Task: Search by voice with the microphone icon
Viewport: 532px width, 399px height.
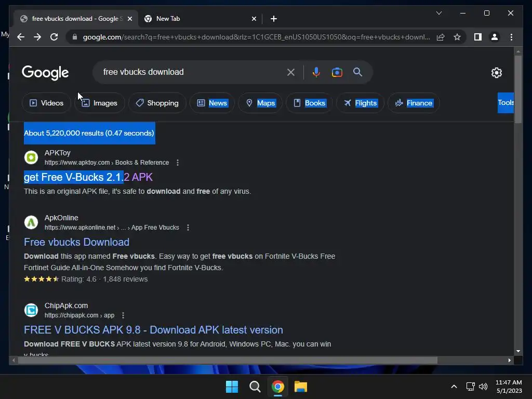Action: (x=316, y=72)
